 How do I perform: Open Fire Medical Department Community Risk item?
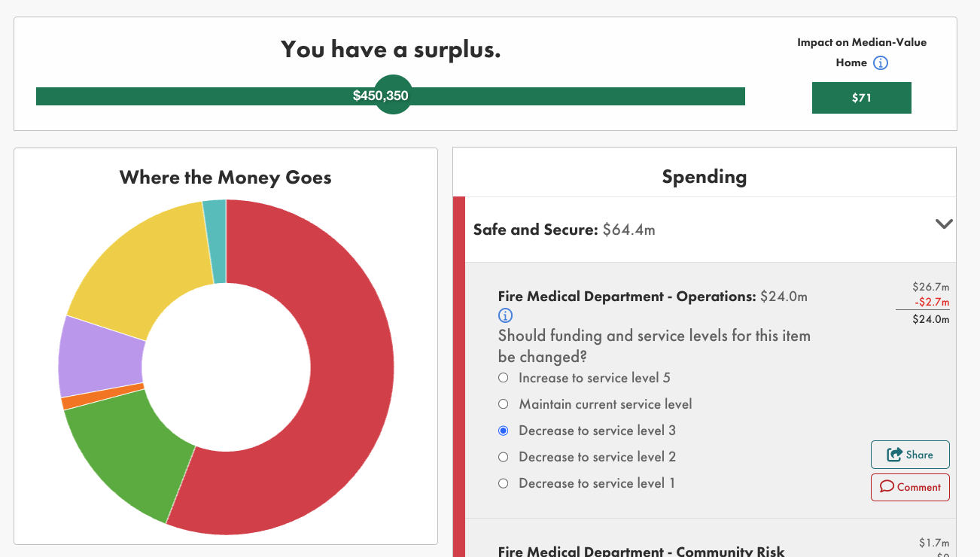641,551
